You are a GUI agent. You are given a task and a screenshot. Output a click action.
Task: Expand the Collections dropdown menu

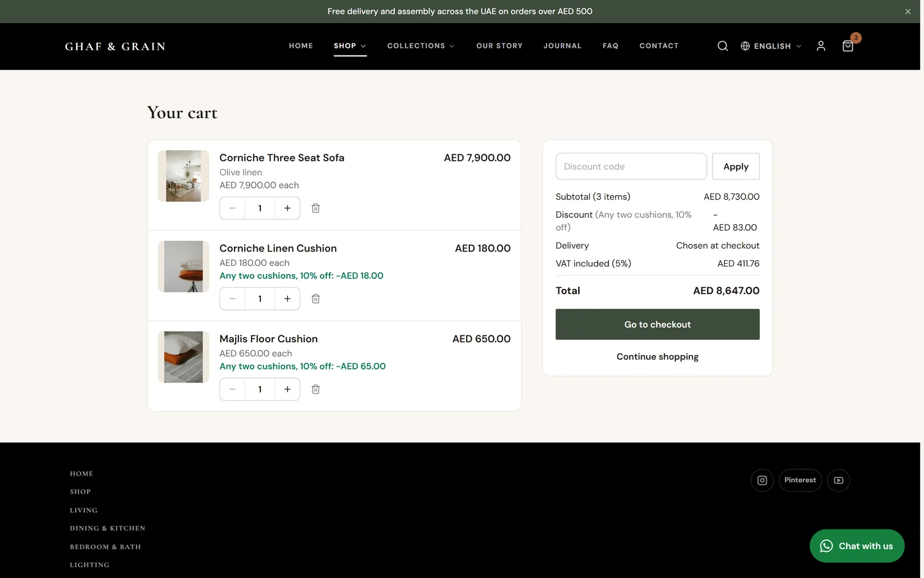[421, 46]
